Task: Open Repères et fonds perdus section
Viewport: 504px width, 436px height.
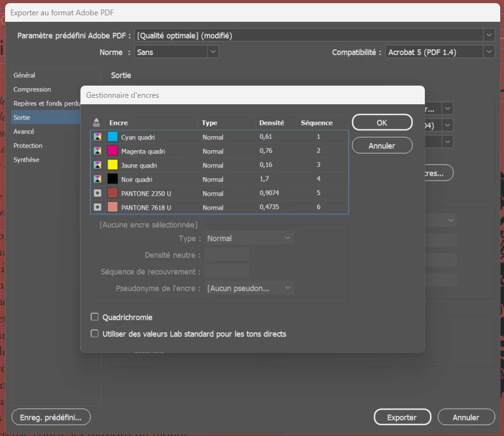Action: click(x=47, y=104)
